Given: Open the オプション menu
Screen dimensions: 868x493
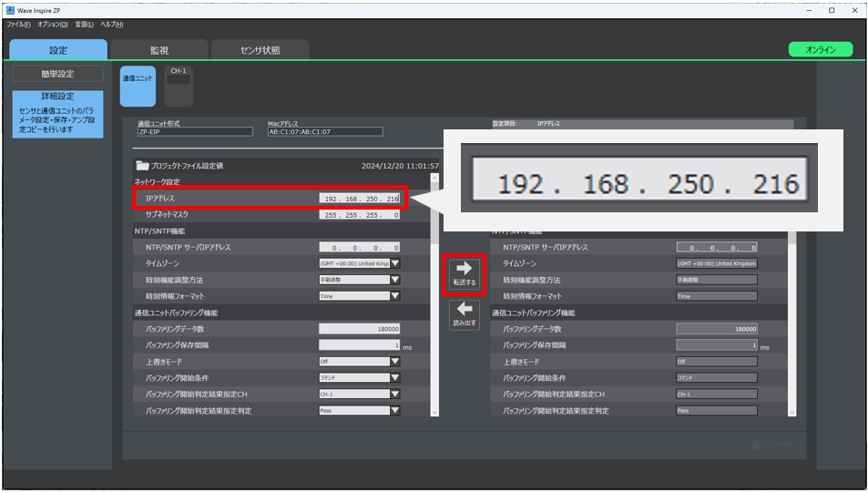Looking at the screenshot, I should (52, 24).
